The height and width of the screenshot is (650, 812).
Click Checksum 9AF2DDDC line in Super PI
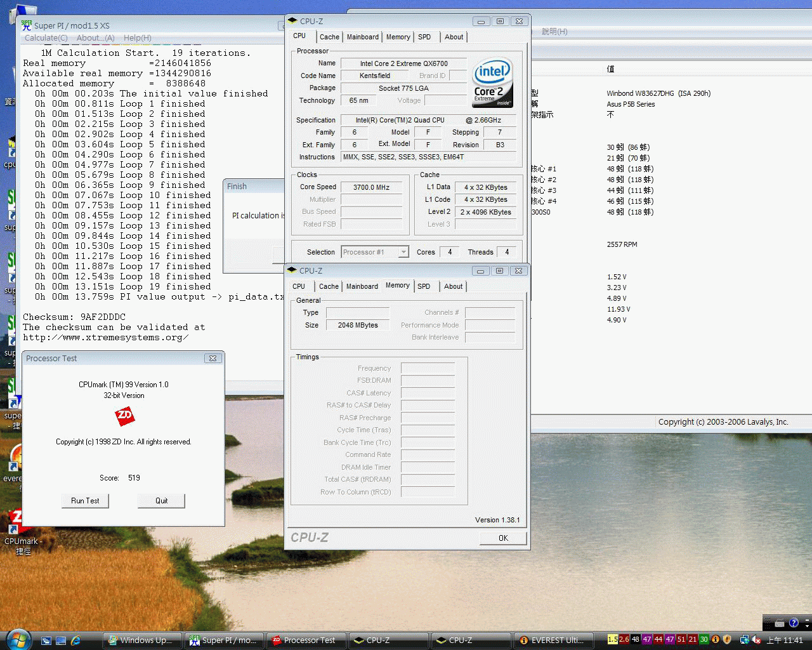(74, 317)
